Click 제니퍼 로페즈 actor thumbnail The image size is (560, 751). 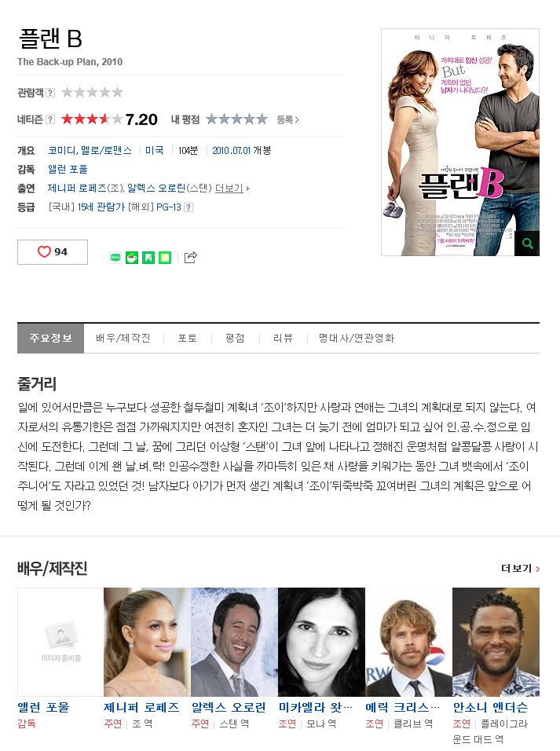pyautogui.click(x=147, y=642)
